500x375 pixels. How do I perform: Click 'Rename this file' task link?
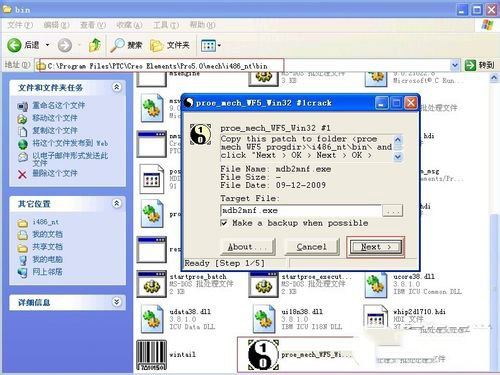pos(58,106)
